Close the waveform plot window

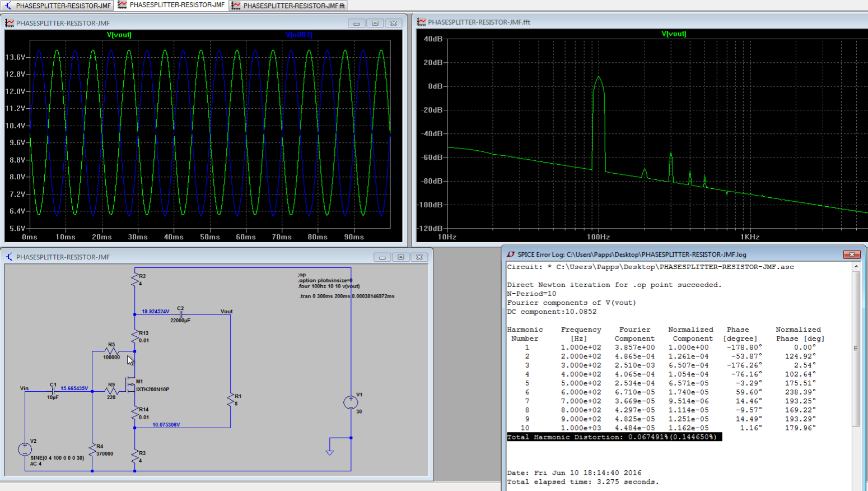pyautogui.click(x=394, y=23)
